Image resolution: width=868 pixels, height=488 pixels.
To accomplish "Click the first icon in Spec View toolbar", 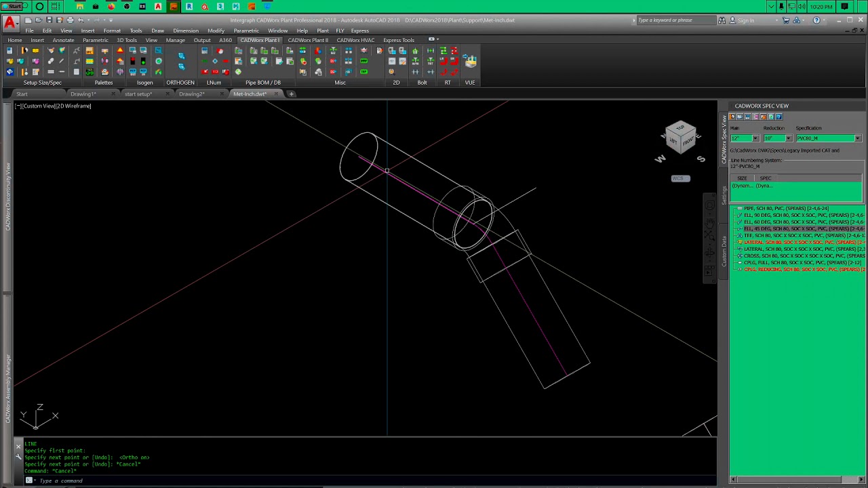I will [x=733, y=117].
